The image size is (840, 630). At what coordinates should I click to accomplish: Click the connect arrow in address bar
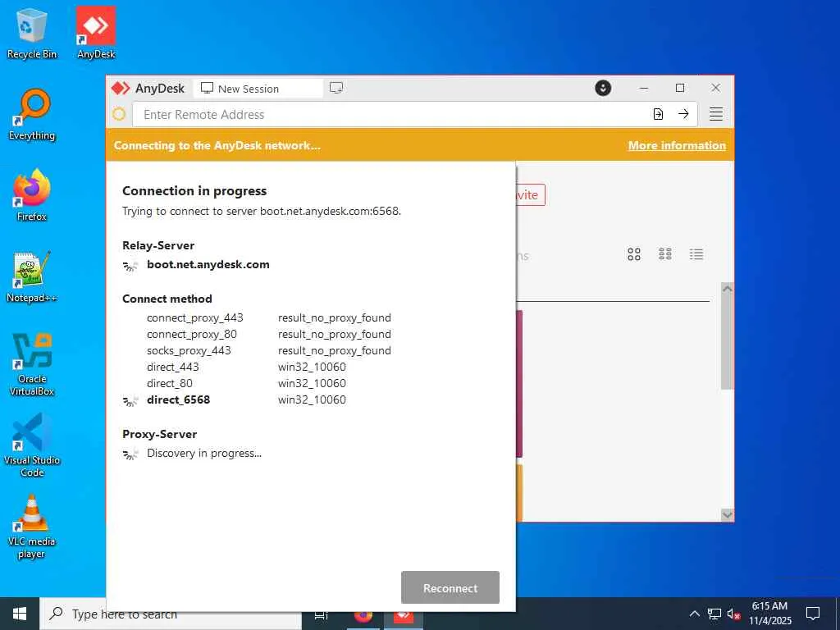coord(683,114)
